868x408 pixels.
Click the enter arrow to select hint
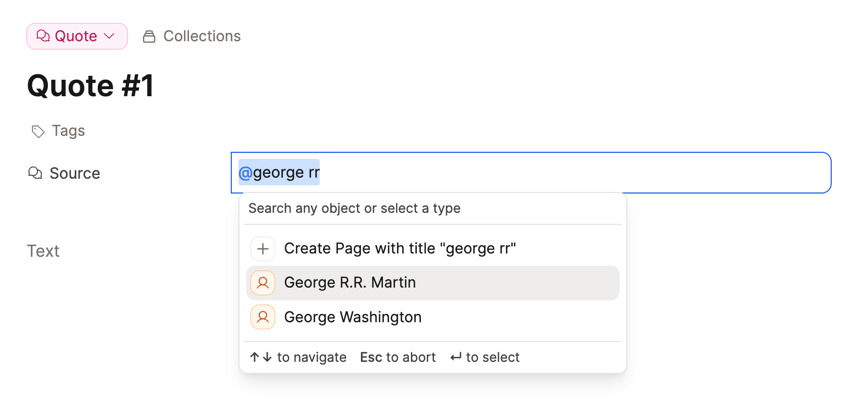(x=455, y=357)
